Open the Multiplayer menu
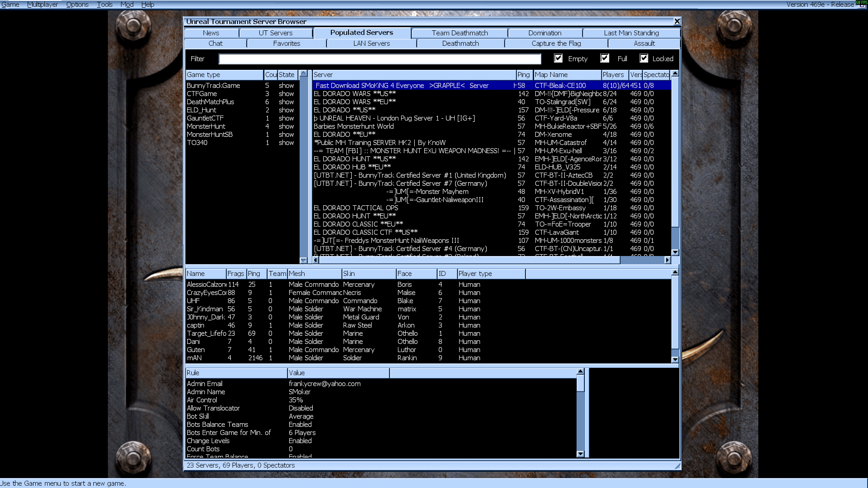Viewport: 868px width, 488px height. tap(43, 5)
